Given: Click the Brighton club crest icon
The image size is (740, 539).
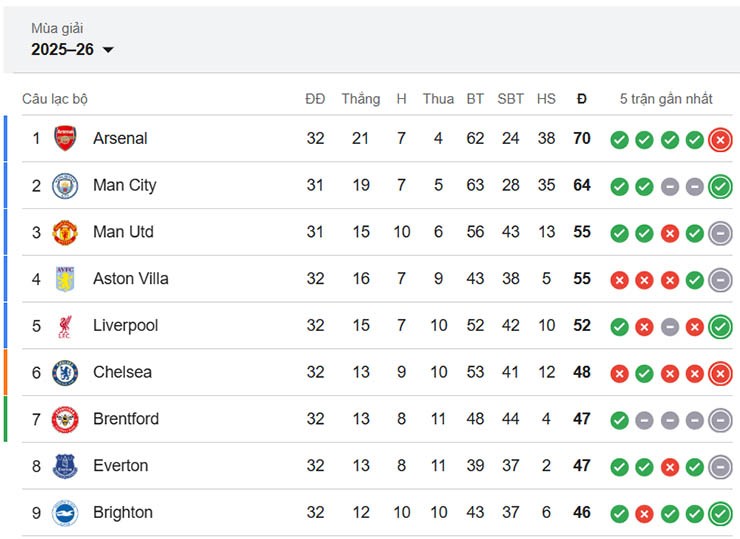Looking at the screenshot, I should [65, 513].
